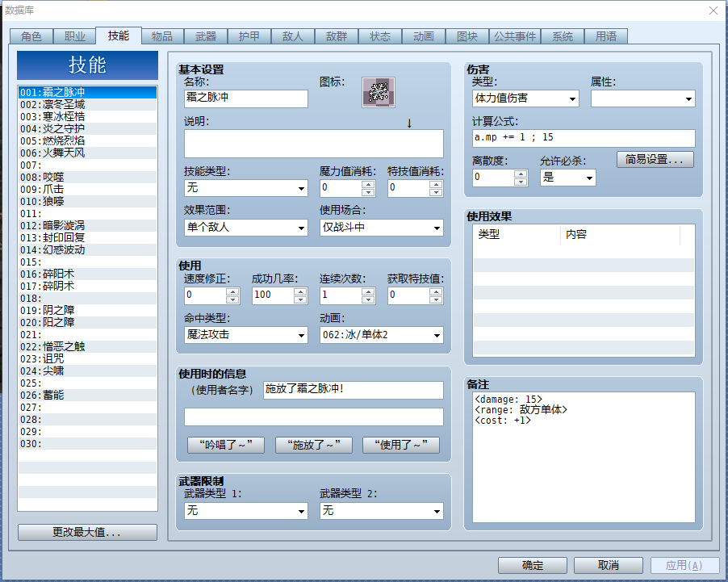728x582 pixels.
Task: Click the "施放了～" message button
Action: pyautogui.click(x=314, y=445)
